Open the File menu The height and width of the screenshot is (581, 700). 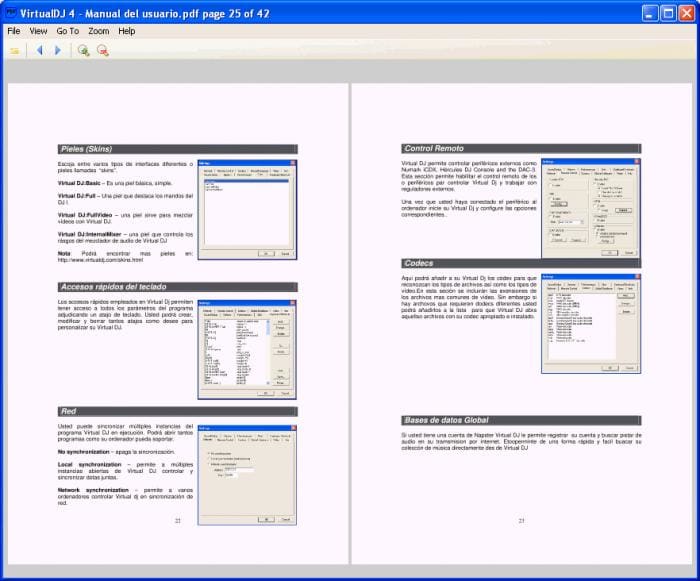(14, 31)
